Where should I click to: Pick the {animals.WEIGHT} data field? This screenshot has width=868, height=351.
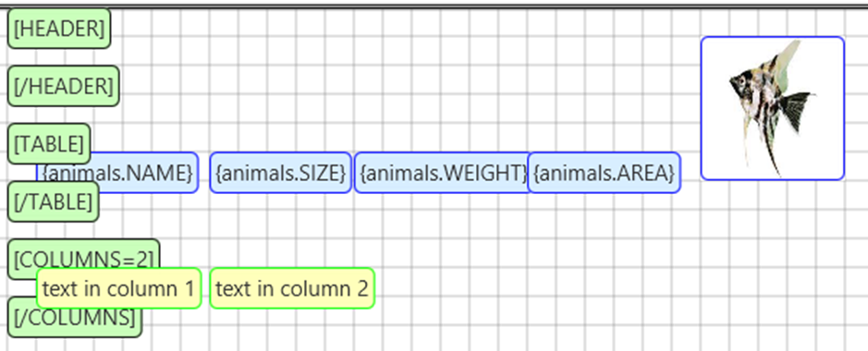point(441,173)
